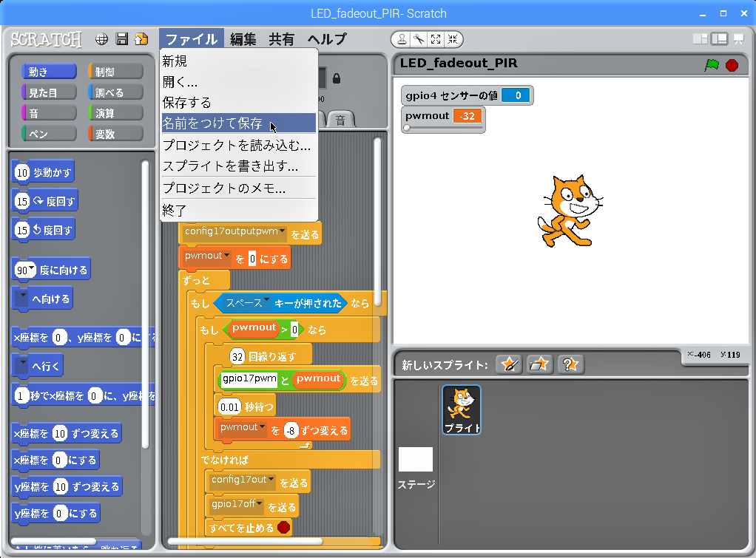
Task: Open pwmout dropdown in ずつ変える block
Action: (263, 427)
